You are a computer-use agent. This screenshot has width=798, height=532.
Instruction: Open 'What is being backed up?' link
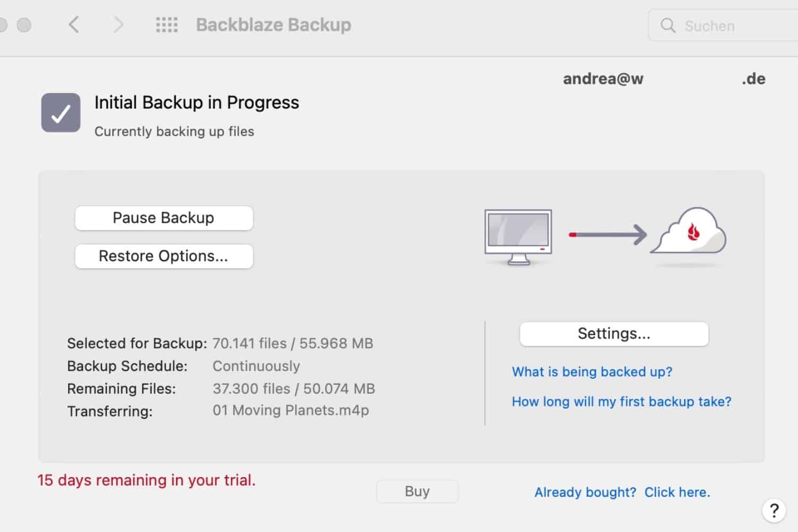[592, 371]
